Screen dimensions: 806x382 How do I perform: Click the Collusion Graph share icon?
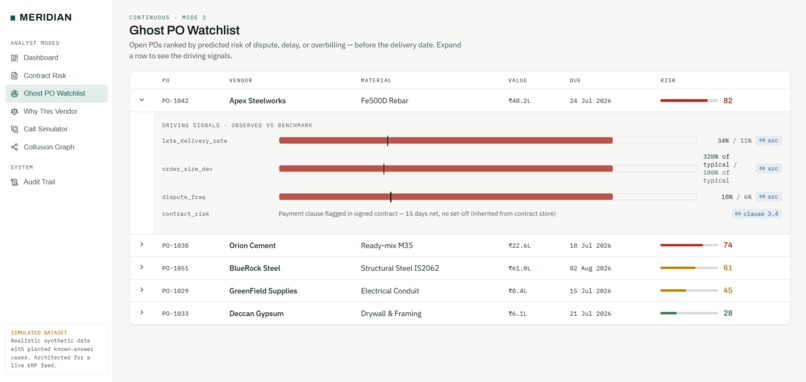click(14, 147)
